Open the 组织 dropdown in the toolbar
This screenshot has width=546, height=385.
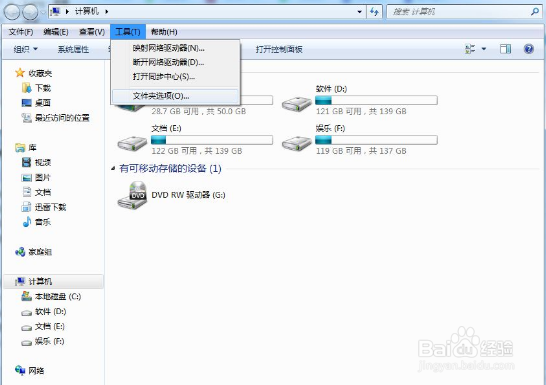(x=25, y=49)
